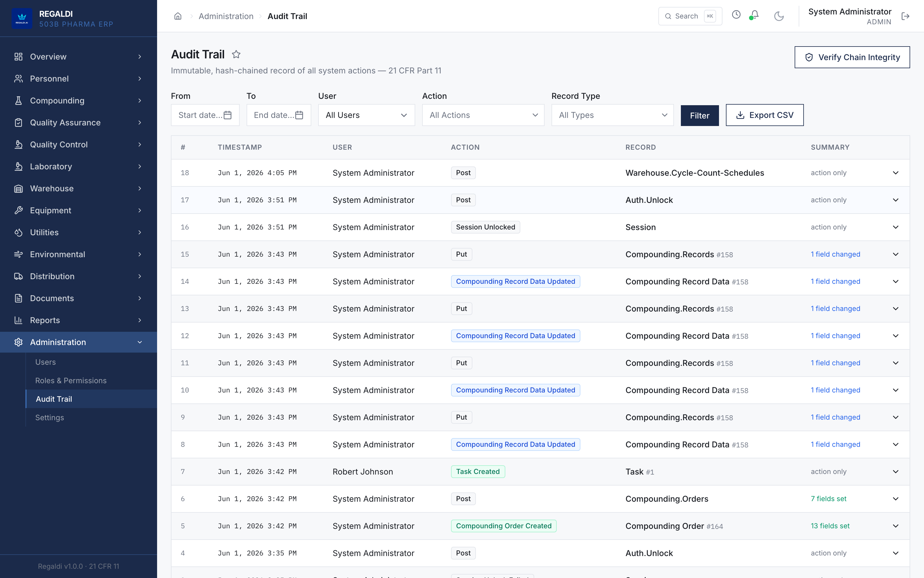Open the notifications bell
The image size is (924, 578).
click(754, 15)
